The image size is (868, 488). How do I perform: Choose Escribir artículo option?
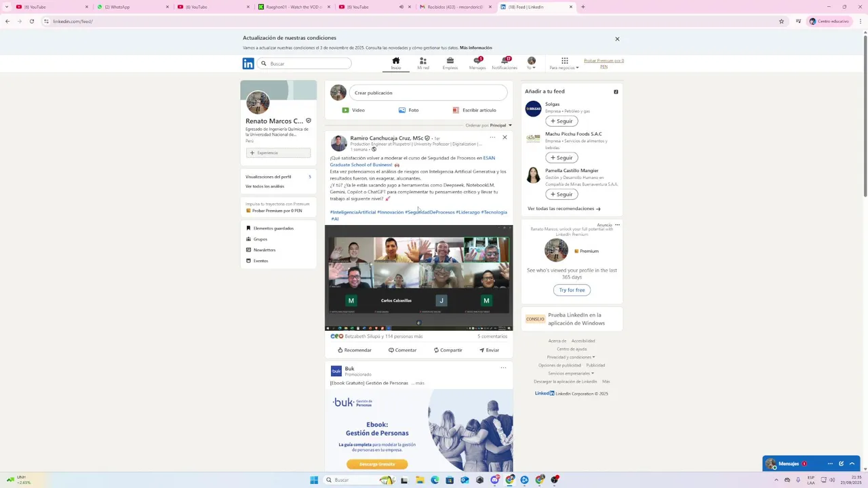(474, 110)
